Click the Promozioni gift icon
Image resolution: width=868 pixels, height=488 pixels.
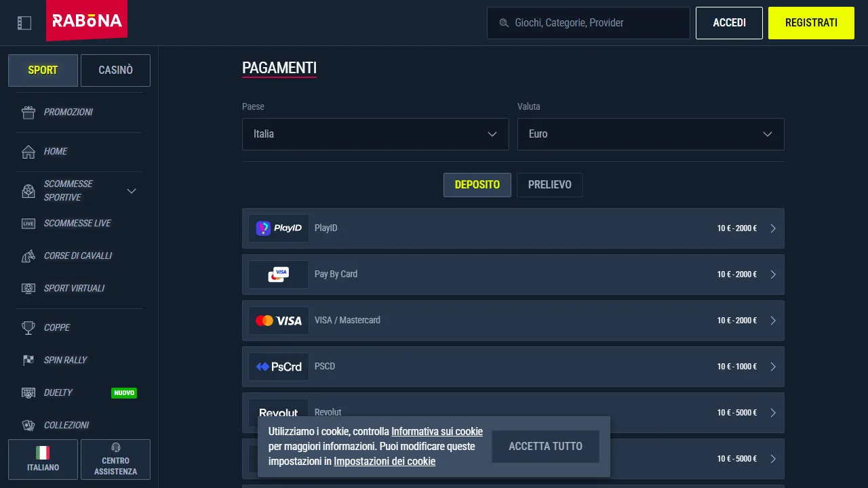28,113
